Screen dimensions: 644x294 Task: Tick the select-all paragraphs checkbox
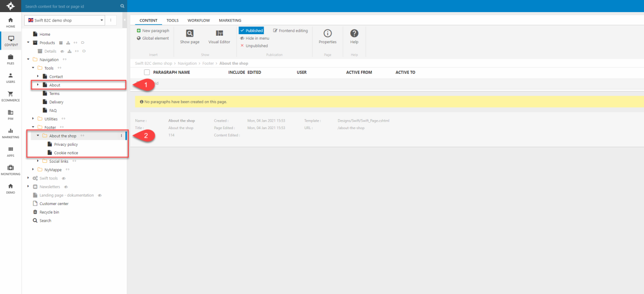(147, 72)
